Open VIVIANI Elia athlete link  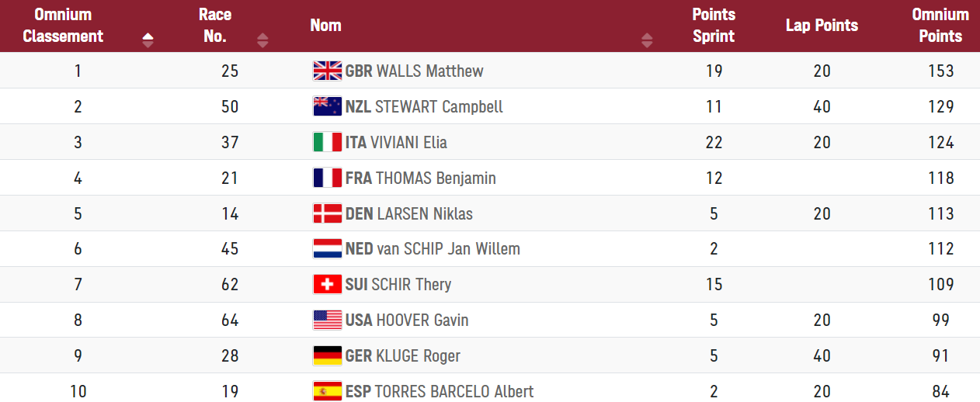(408, 143)
